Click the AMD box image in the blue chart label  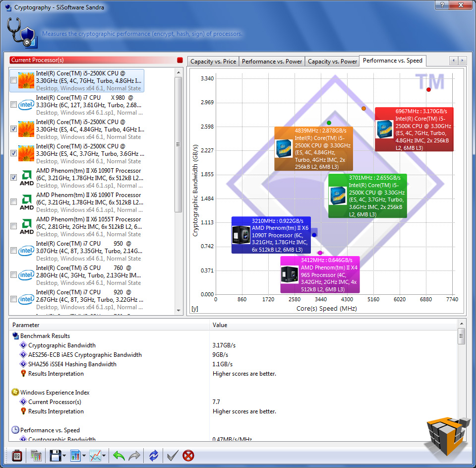click(241, 235)
